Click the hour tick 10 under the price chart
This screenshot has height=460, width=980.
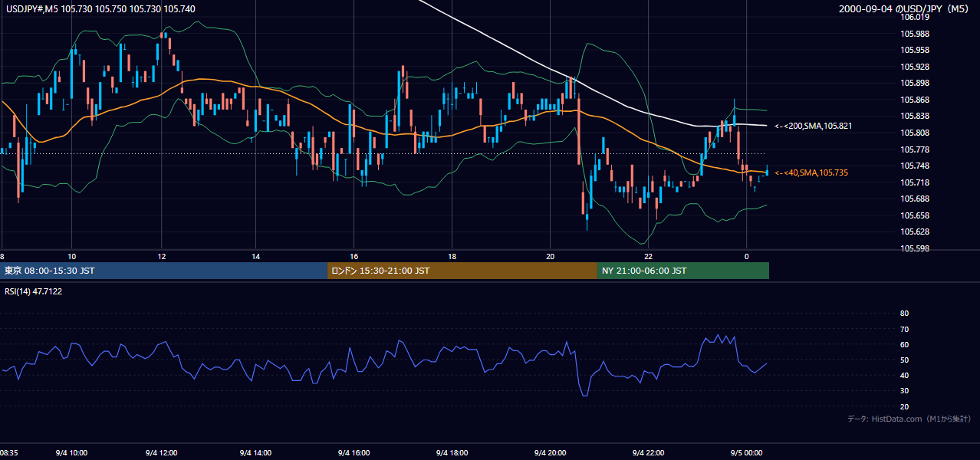71,256
